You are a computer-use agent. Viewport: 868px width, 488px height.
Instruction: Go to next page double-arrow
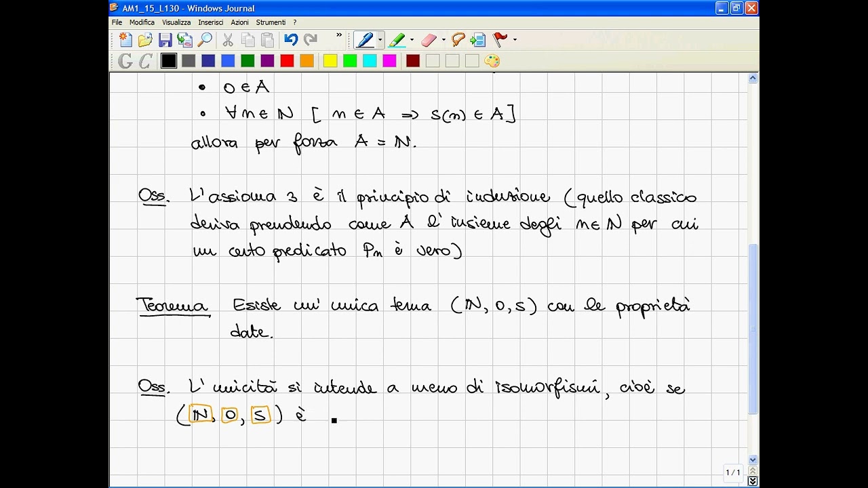pos(753,481)
